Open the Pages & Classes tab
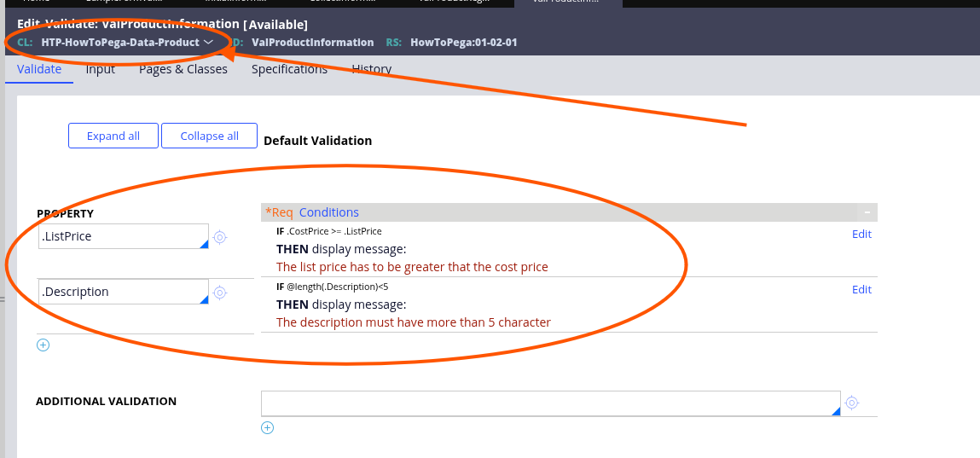980x458 pixels. coord(183,69)
